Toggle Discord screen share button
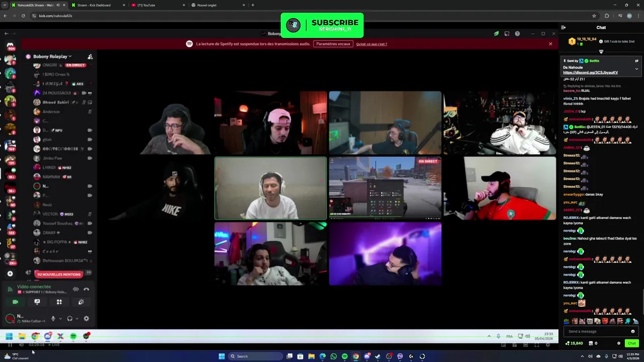644x362 pixels. (37, 302)
